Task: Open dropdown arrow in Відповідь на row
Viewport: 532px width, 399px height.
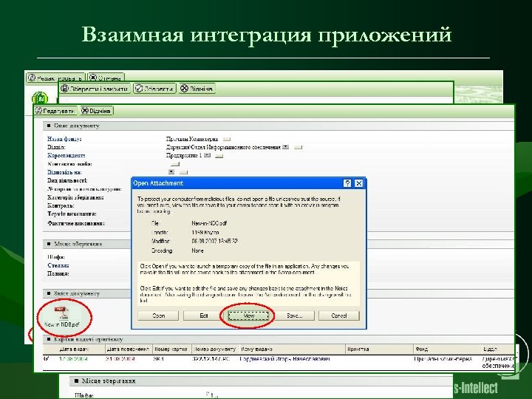Action: [x=171, y=172]
